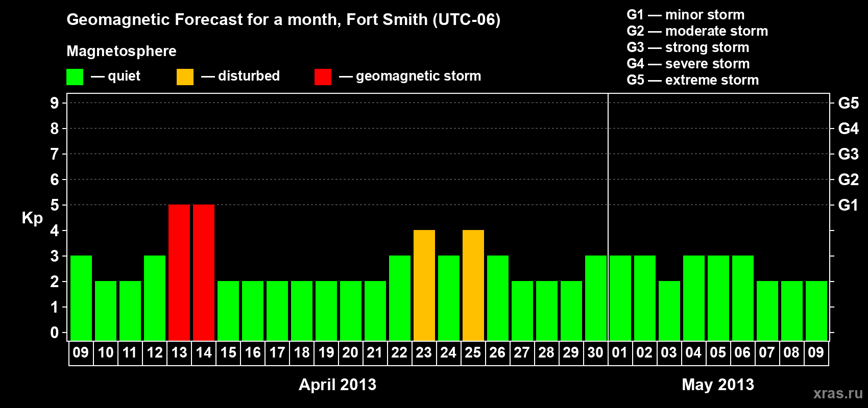The height and width of the screenshot is (408, 868).
Task: Click the May 2013 month label
Action: pyautogui.click(x=718, y=385)
